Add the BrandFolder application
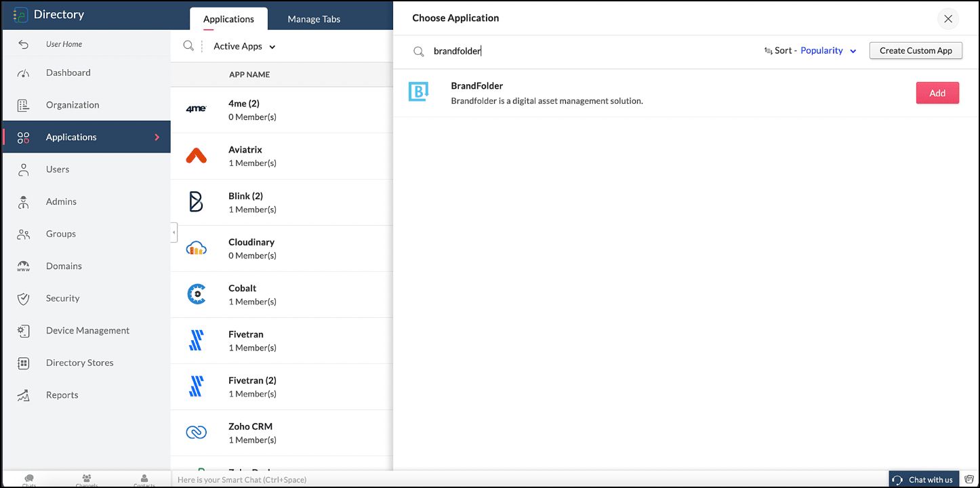980x488 pixels. click(x=937, y=93)
